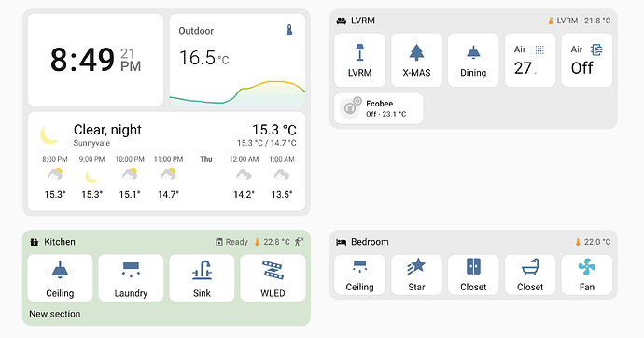Toggle the Dining light tile
This screenshot has width=644, height=338.
tap(473, 60)
